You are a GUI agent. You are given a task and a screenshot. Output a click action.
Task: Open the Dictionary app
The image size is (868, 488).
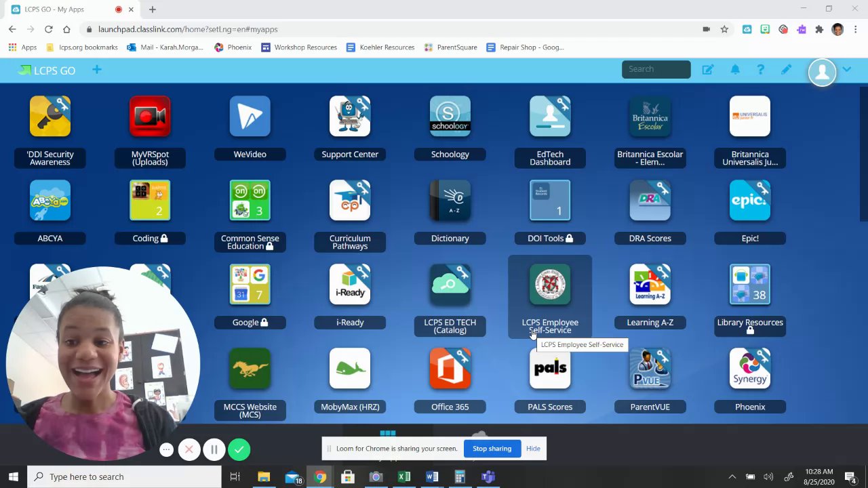pos(450,201)
